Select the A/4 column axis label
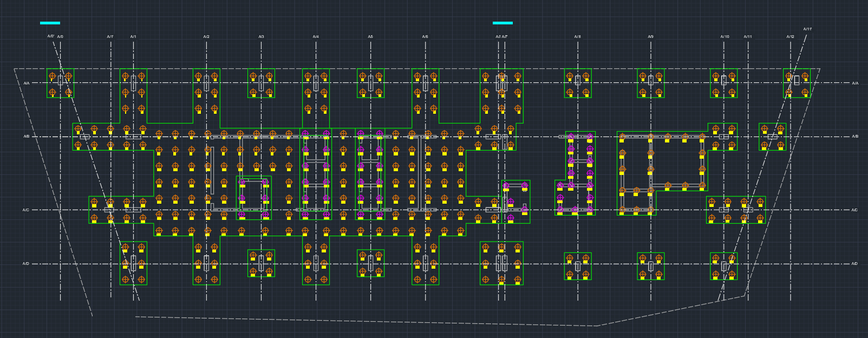 [316, 37]
